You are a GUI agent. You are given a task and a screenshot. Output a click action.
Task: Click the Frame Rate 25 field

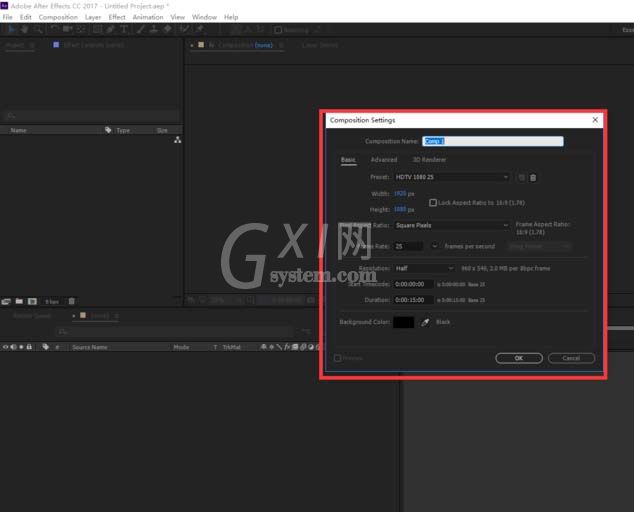coord(408,246)
